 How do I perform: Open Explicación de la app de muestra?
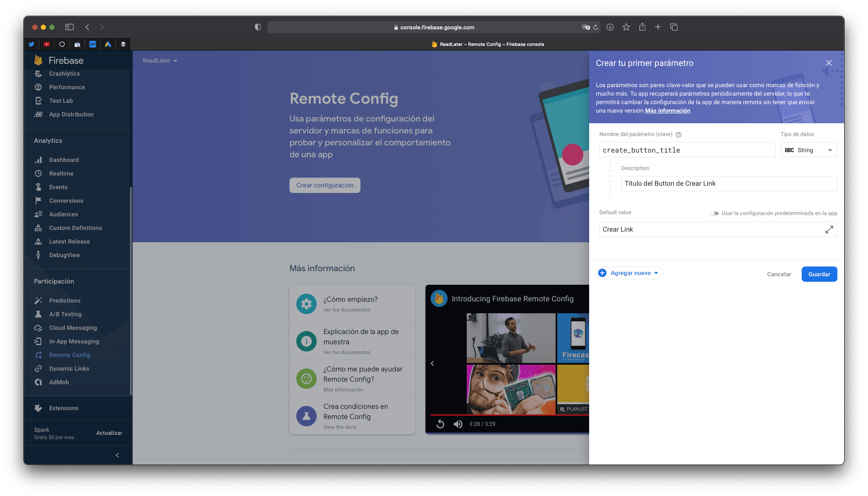352,341
